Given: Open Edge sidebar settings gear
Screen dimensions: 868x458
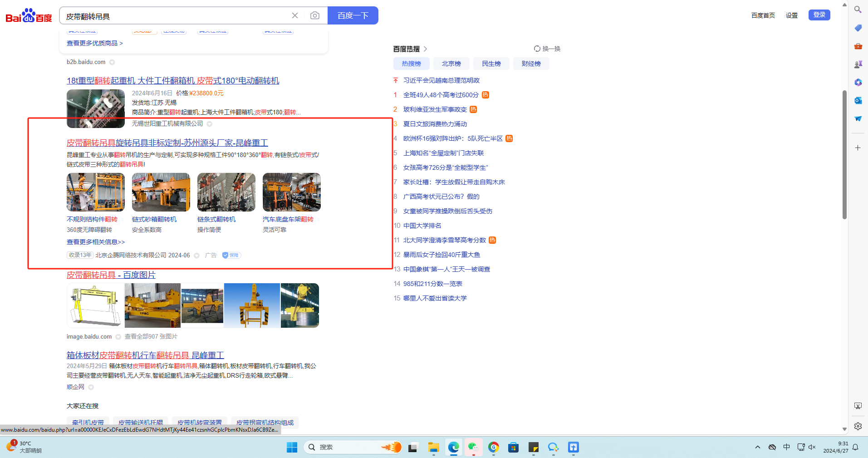Looking at the screenshot, I should click(858, 426).
